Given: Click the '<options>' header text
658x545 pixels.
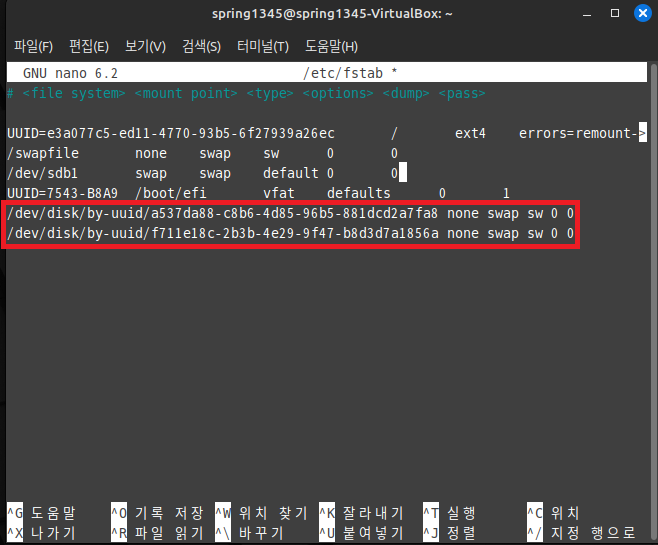Looking at the screenshot, I should [338, 93].
